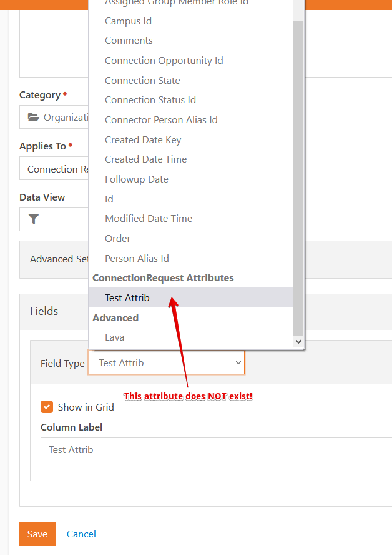
Task: Select Modified Date Time option
Action: click(191, 218)
